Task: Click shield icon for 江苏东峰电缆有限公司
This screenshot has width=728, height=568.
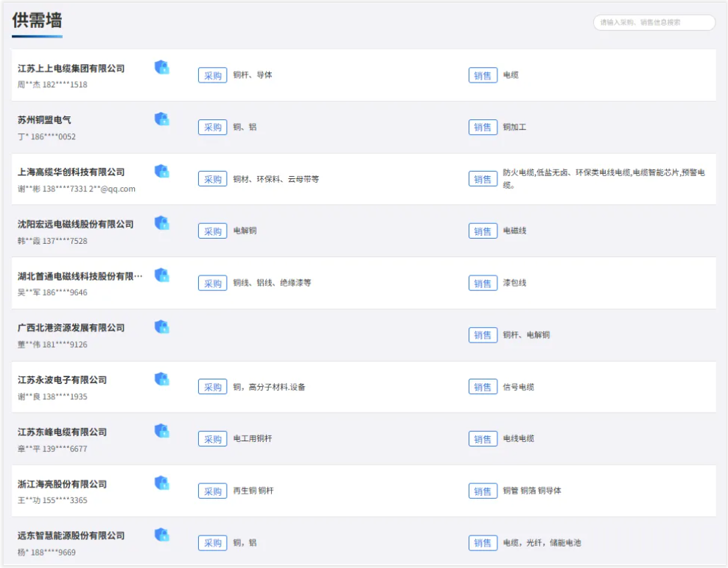Action: click(161, 431)
